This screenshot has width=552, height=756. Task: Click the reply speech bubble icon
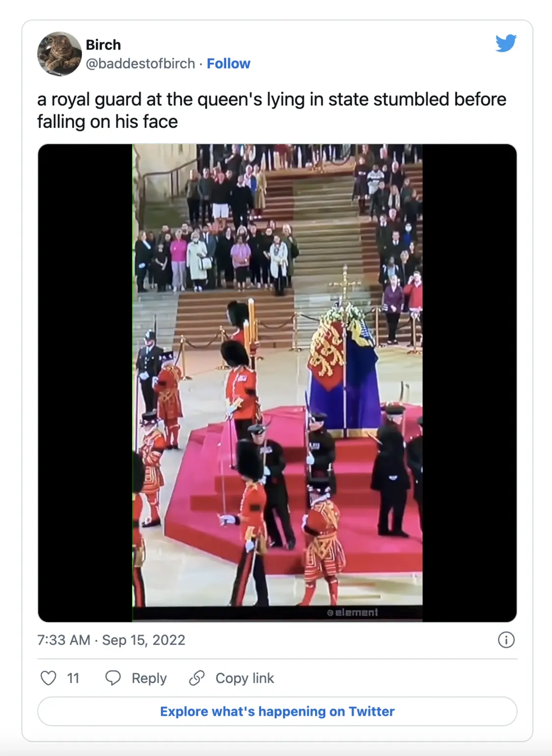coord(113,678)
